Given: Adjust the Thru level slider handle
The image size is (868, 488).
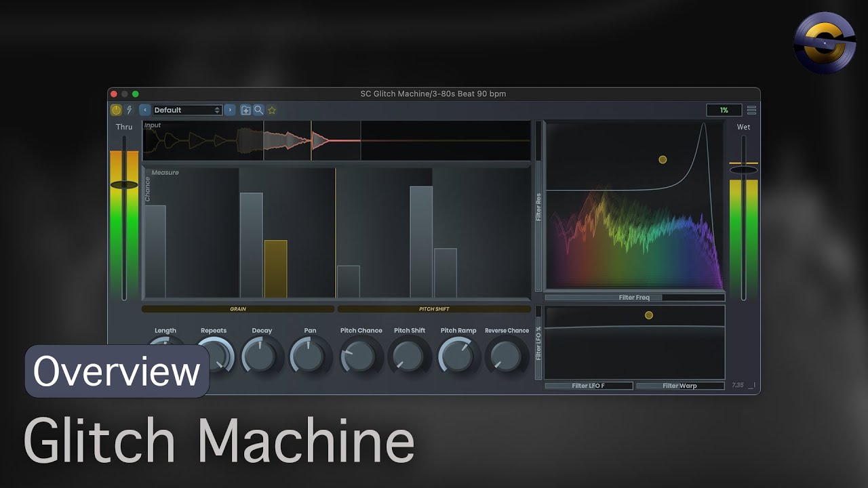Looking at the screenshot, I should tap(124, 184).
